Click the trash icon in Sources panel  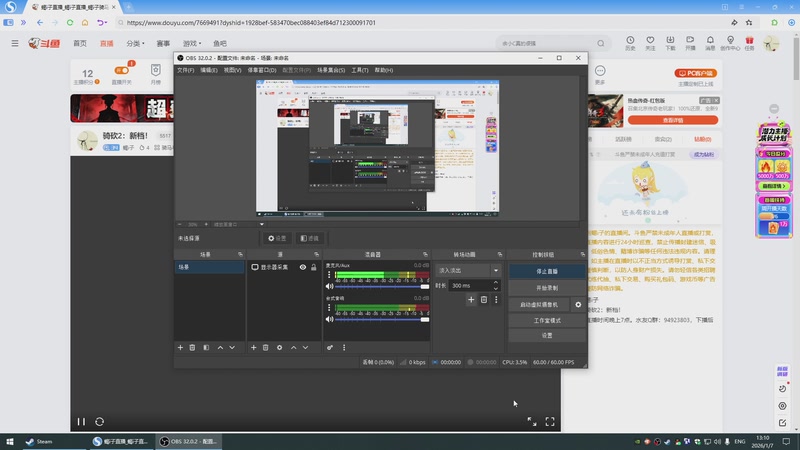click(265, 347)
